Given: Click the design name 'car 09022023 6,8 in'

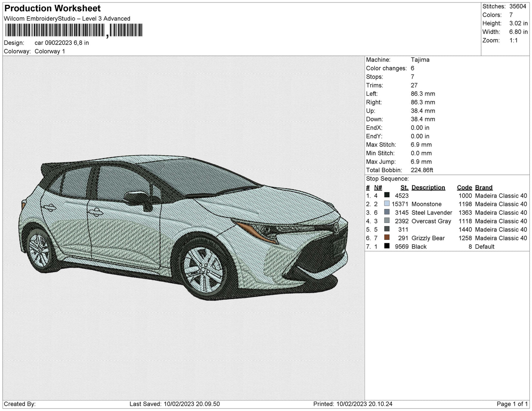Looking at the screenshot, I should click(62, 43).
